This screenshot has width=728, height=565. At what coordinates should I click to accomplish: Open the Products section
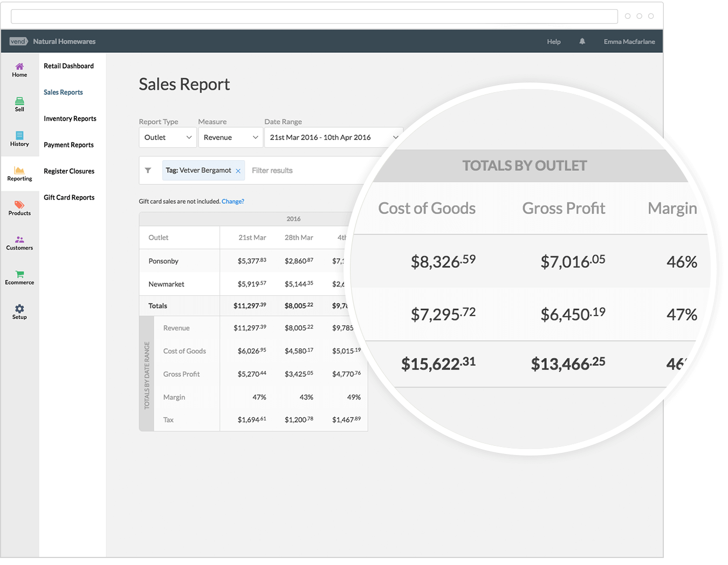19,209
